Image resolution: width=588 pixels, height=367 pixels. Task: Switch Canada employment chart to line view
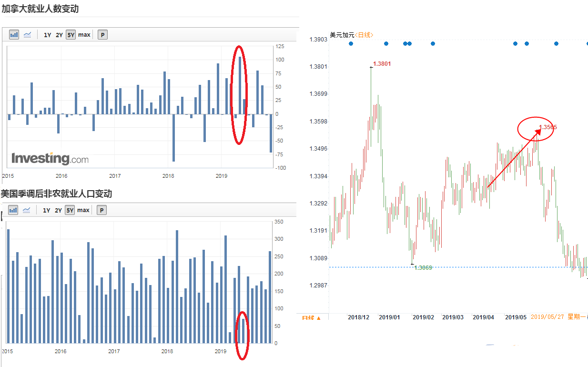click(28, 35)
